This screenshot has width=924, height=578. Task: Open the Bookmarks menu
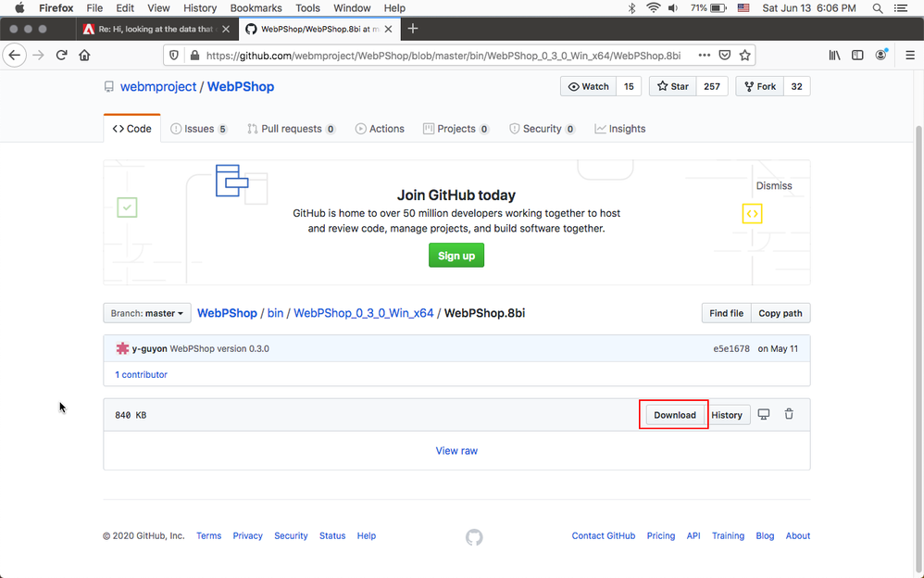pyautogui.click(x=256, y=8)
